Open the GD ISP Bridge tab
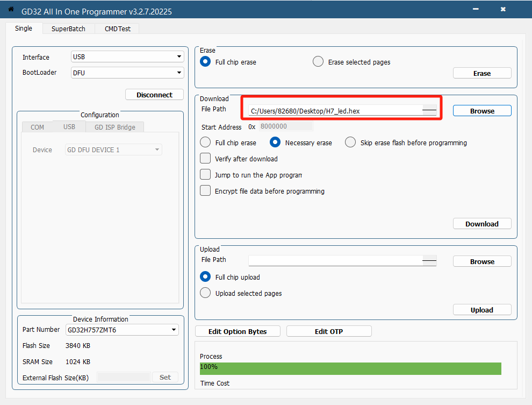Screen dimensions: 532x405 coord(114,127)
